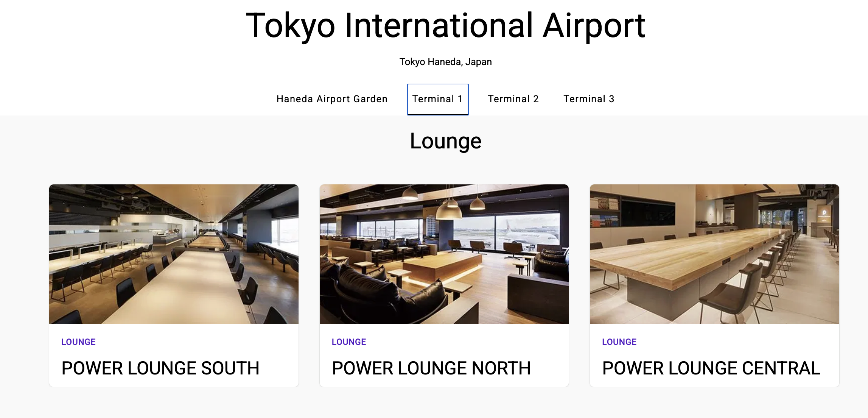The height and width of the screenshot is (418, 868).
Task: Switch to Terminal 3 tab
Action: click(x=589, y=99)
